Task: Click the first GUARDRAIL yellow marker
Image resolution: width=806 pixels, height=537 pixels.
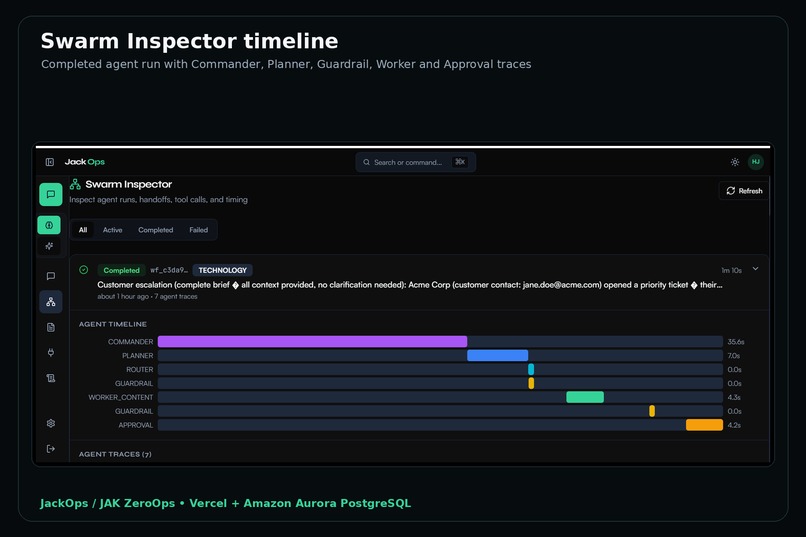Action: [x=531, y=383]
